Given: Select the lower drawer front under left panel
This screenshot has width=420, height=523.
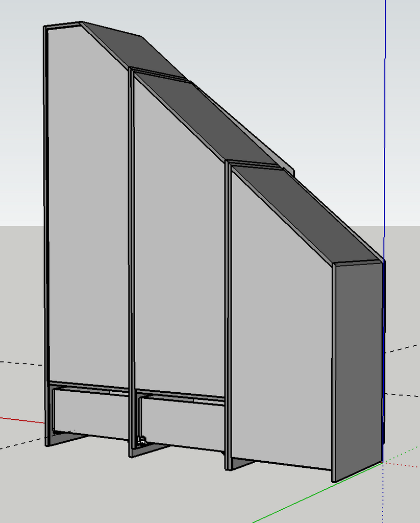Looking at the screenshot, I should pos(91,414).
